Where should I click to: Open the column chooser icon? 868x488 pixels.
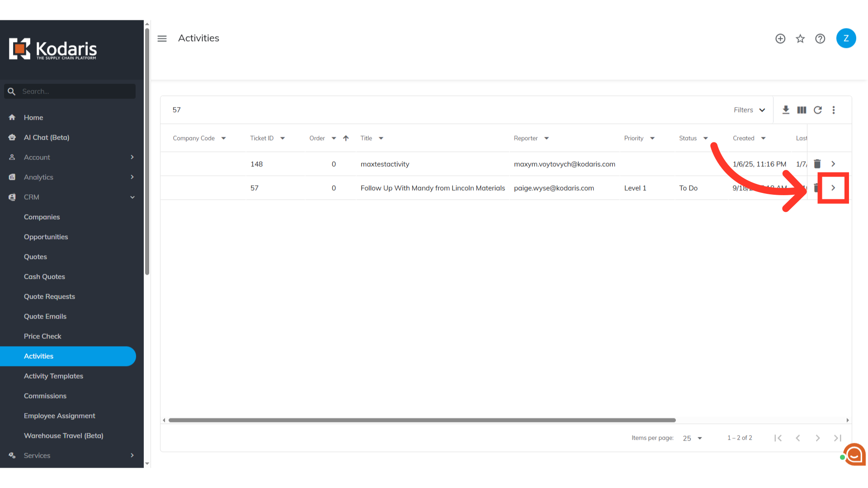(x=802, y=110)
